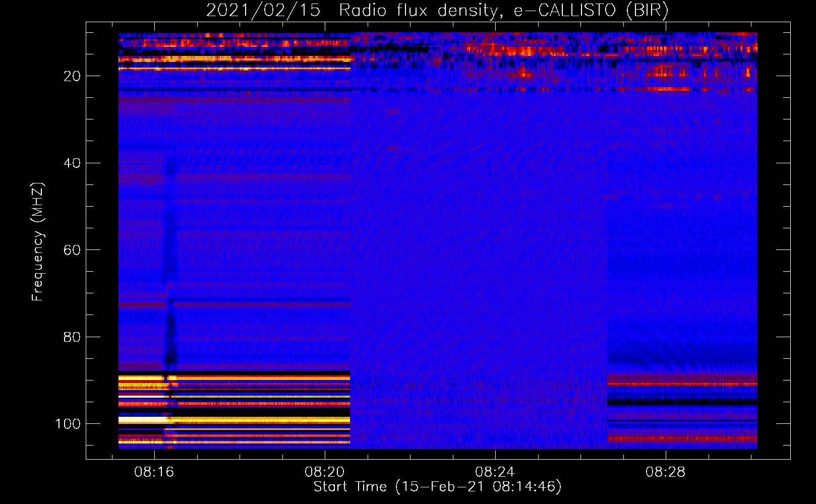Click the '100' frequency tick label
The height and width of the screenshot is (504, 816).
pyautogui.click(x=68, y=424)
